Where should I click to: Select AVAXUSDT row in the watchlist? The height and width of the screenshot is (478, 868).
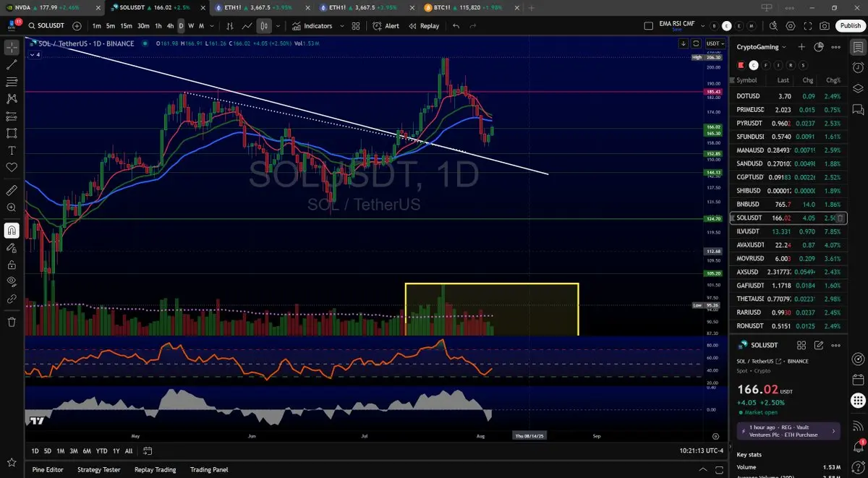coord(790,245)
